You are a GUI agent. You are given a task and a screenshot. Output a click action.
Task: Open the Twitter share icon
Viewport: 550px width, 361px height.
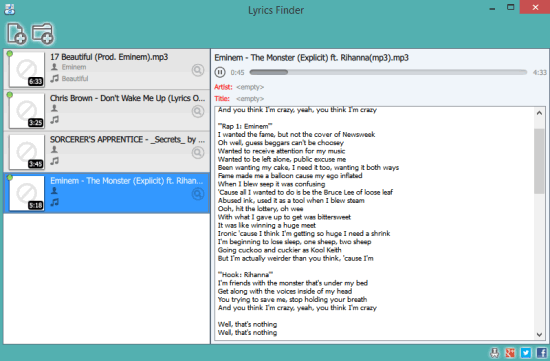pos(525,353)
